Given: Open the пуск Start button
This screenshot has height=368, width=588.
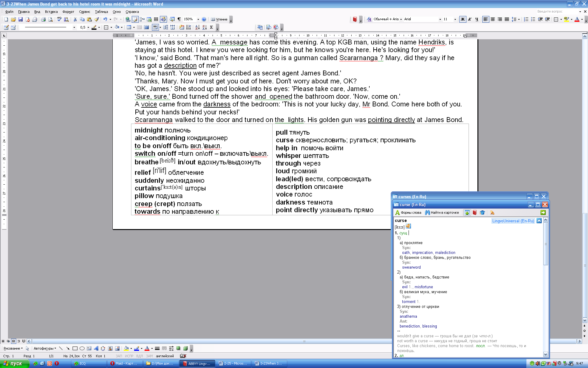Looking at the screenshot, I should point(15,363).
